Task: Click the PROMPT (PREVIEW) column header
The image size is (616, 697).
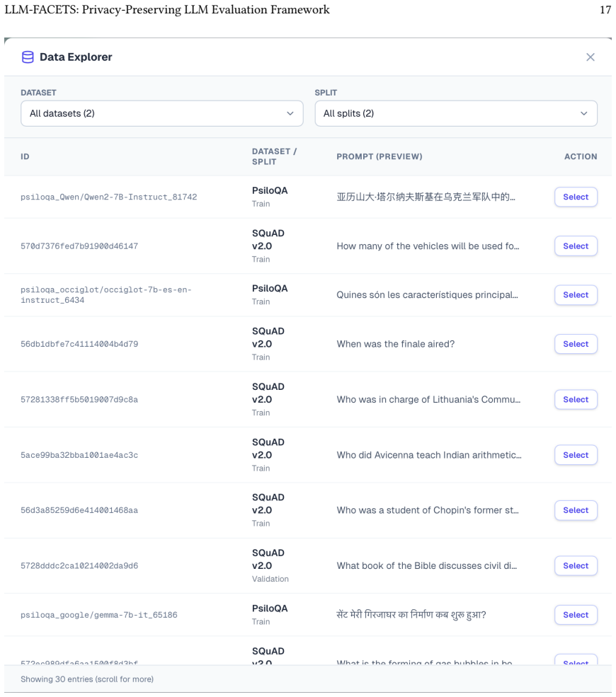Action: [x=380, y=156]
